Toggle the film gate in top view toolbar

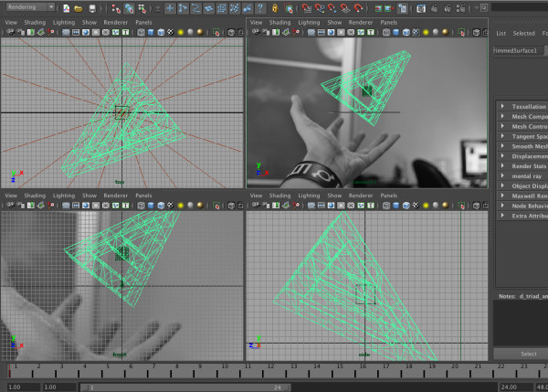(x=76, y=33)
